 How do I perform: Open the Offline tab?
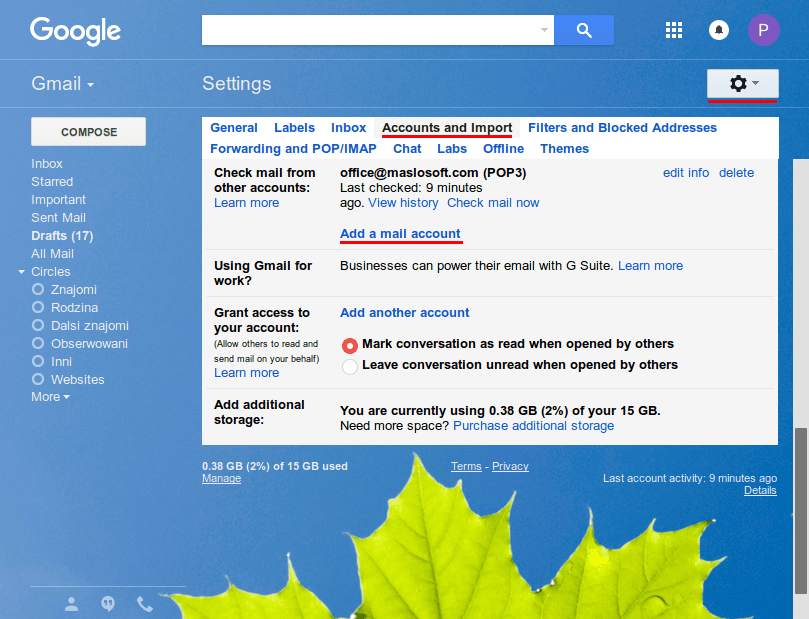point(504,149)
